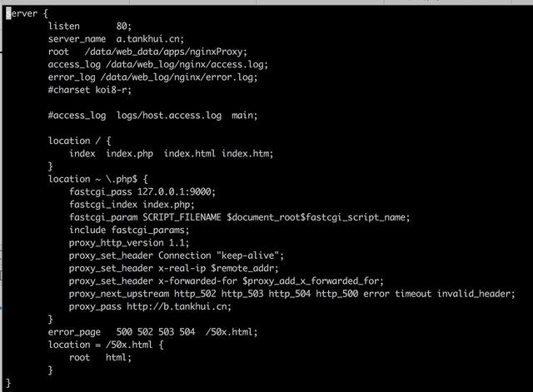Click the $remote_addr variable
The height and width of the screenshot is (392, 533).
point(244,268)
